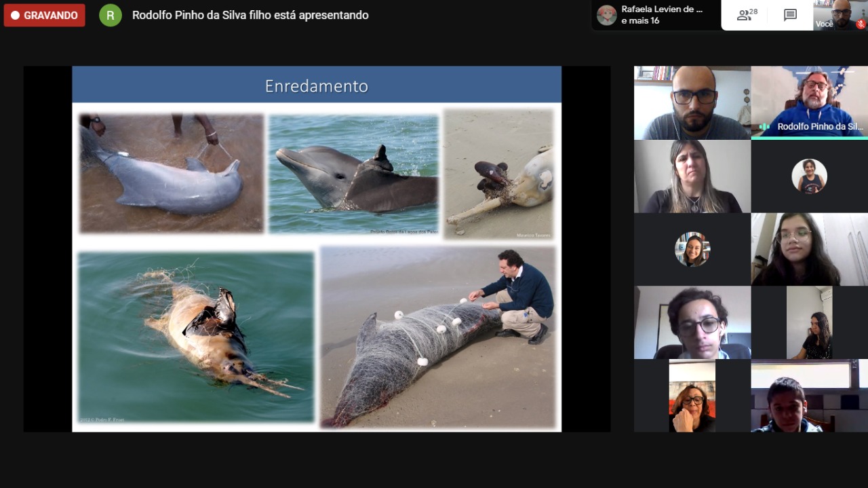This screenshot has width=868, height=488.
Task: Click slide photo of dolphin held on sand by hands
Action: (171, 174)
